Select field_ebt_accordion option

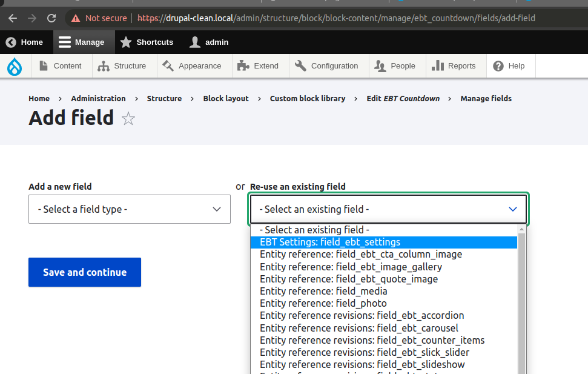(384, 315)
